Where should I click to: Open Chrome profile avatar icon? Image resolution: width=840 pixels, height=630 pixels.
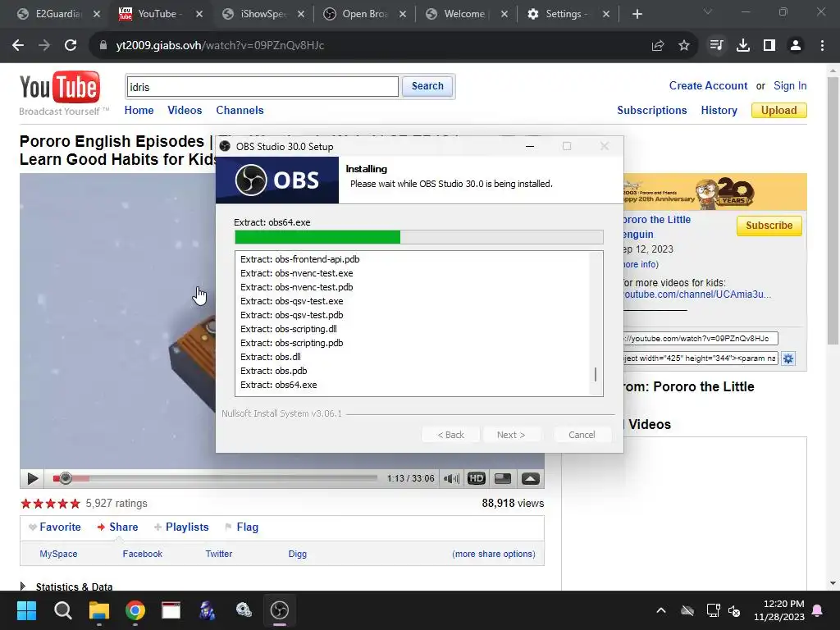(x=796, y=46)
